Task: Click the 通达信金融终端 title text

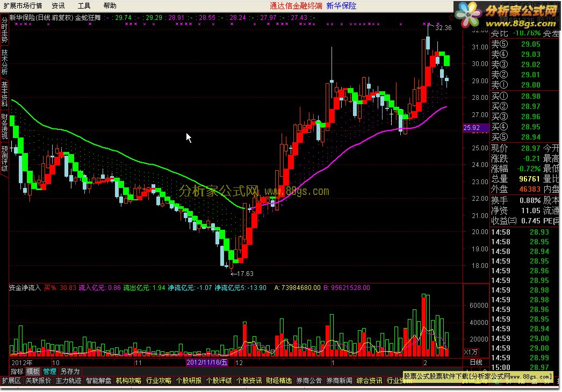Action: [x=296, y=6]
